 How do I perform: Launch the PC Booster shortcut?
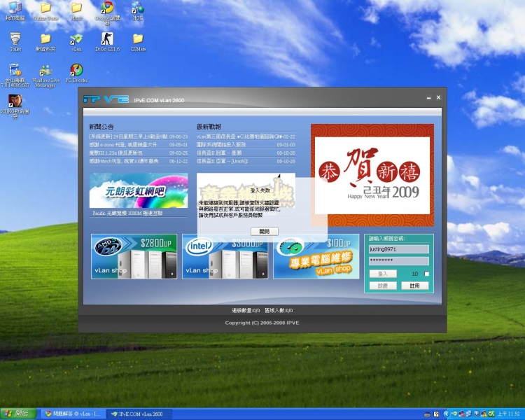pyautogui.click(x=76, y=73)
